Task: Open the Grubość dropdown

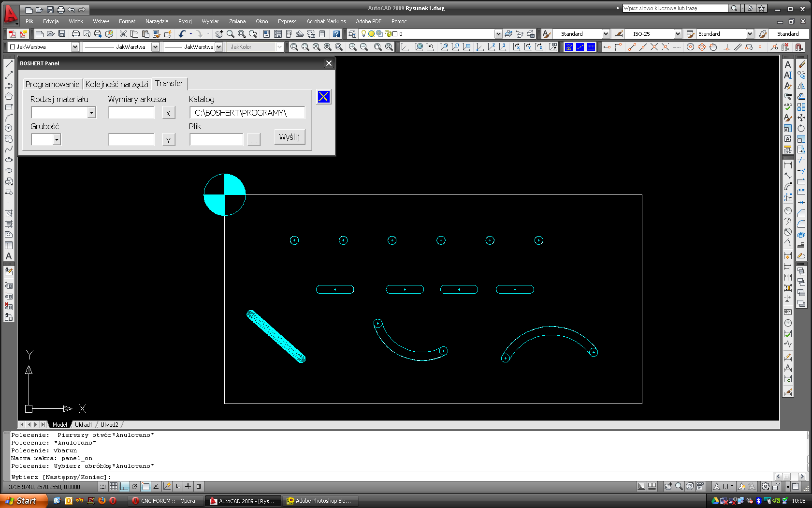Action: 57,140
